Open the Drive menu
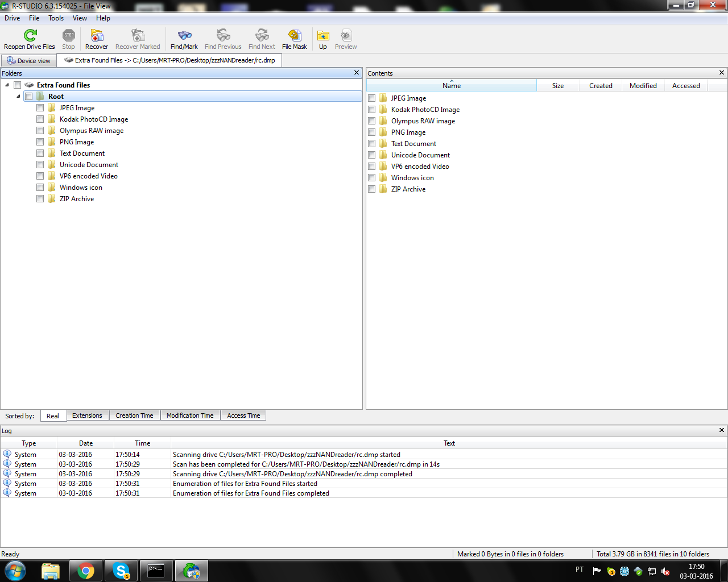This screenshot has width=728, height=582. tap(13, 18)
